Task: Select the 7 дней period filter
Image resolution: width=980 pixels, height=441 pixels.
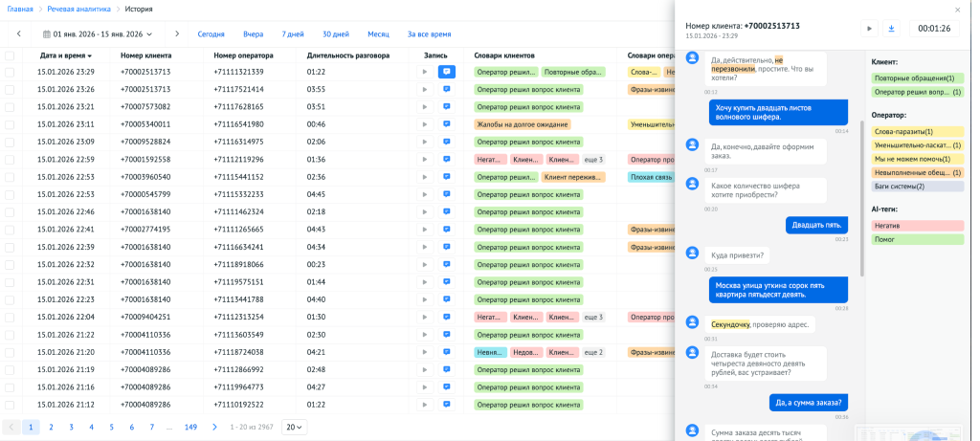Action: pyautogui.click(x=292, y=34)
